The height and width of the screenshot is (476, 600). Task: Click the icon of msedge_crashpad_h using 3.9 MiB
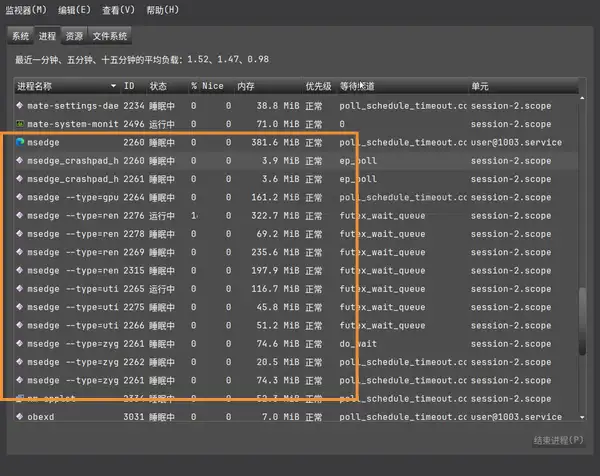(20, 160)
